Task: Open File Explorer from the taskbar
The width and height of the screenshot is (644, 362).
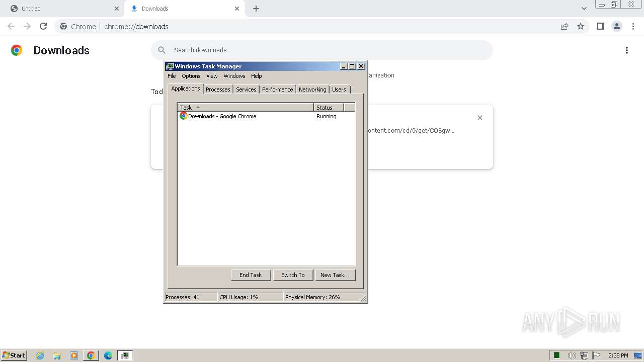Action: click(57, 355)
